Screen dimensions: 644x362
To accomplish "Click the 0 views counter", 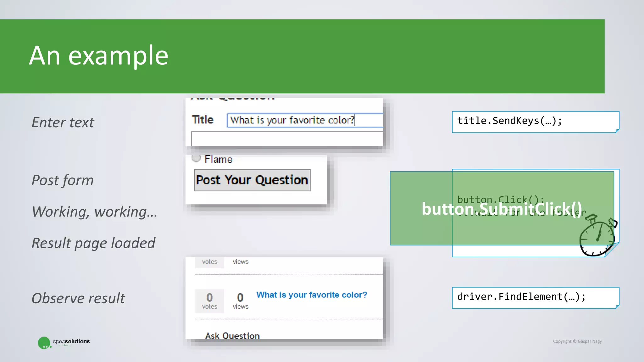I will pos(241,301).
